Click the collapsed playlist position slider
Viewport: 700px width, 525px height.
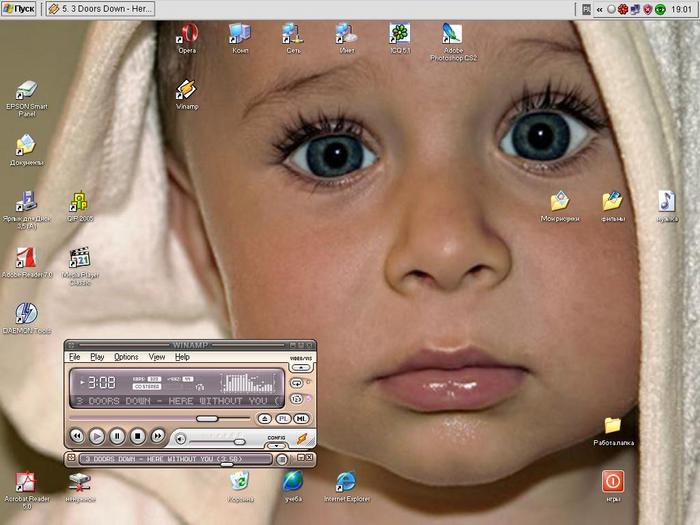pos(227,465)
